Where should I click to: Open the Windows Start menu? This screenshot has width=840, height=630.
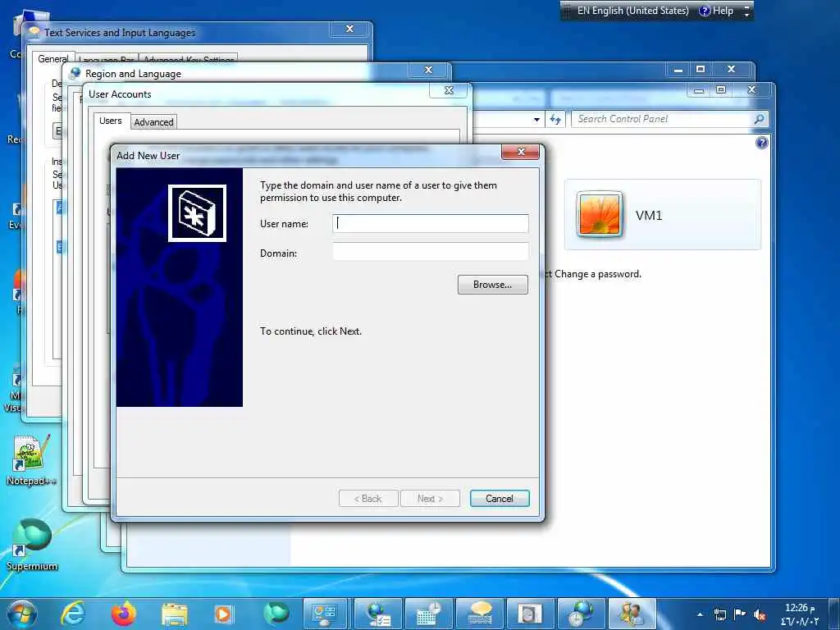(21, 614)
